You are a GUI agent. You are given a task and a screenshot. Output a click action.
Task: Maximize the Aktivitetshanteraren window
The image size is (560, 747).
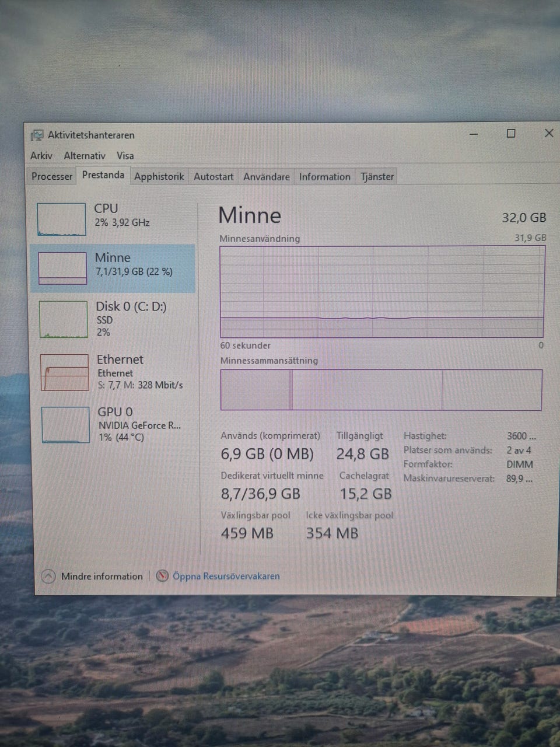point(511,134)
